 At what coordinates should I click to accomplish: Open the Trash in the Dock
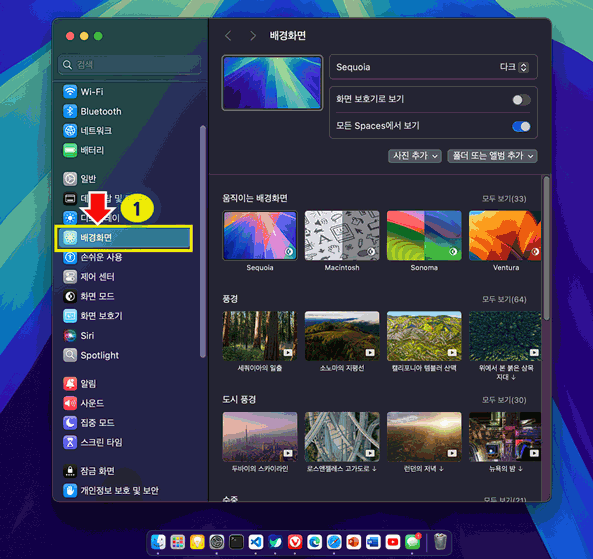point(440,542)
